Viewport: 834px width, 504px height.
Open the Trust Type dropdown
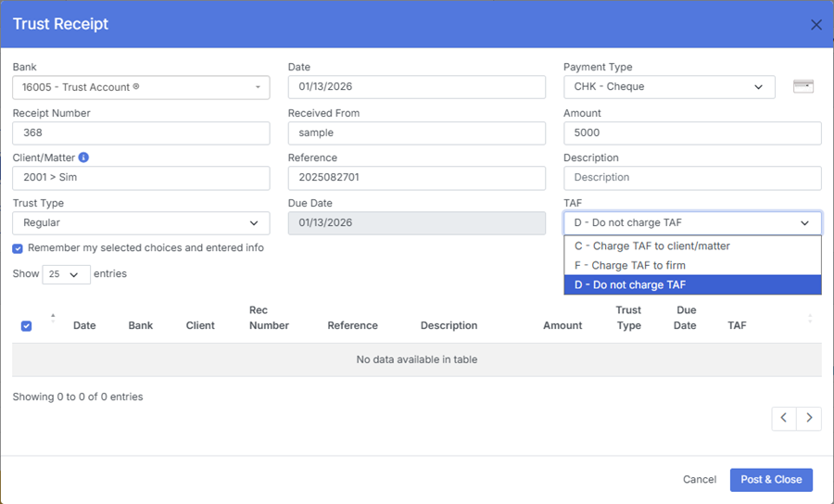pyautogui.click(x=141, y=223)
